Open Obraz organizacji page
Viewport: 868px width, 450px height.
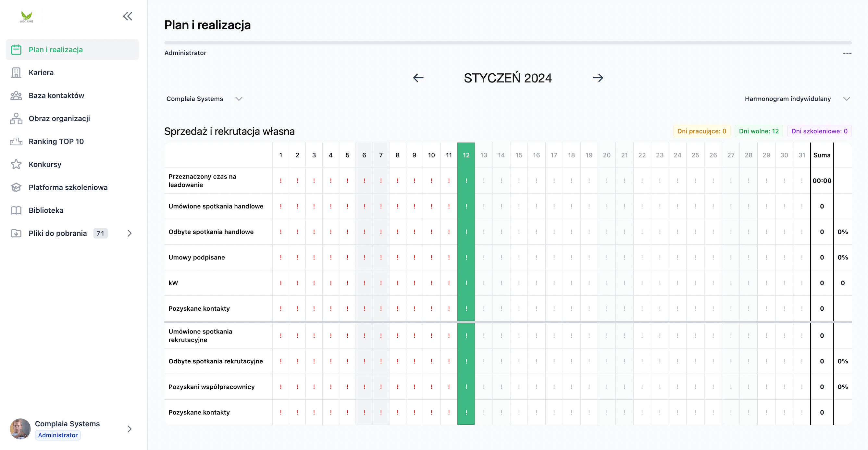[72, 118]
